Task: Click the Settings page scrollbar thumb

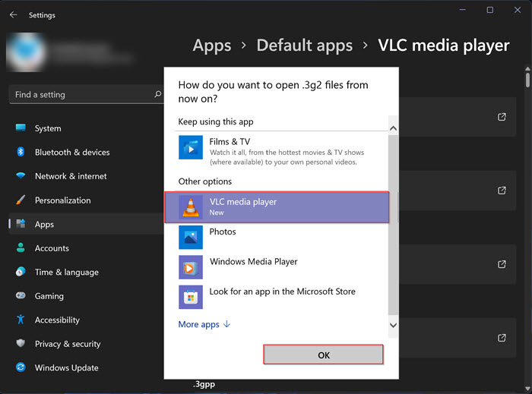Action: 527,80
